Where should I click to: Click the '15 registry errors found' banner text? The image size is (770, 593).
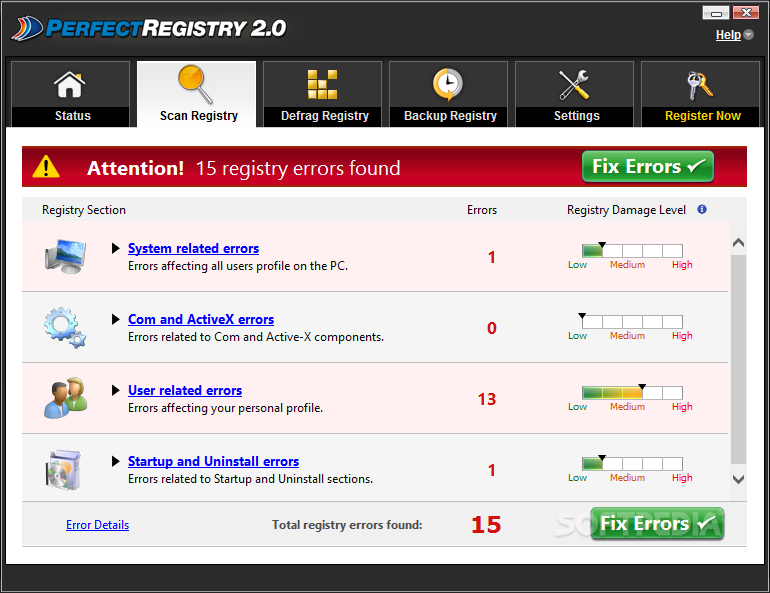(x=298, y=168)
